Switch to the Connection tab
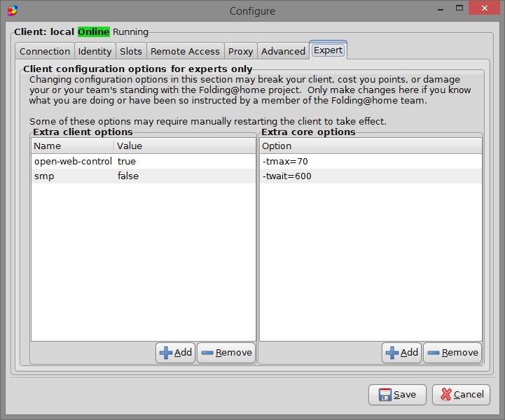 (45, 51)
